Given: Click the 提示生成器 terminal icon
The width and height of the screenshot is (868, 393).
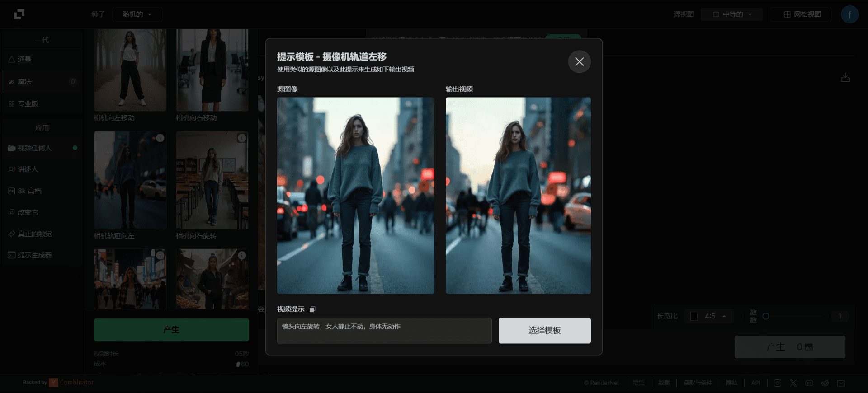Looking at the screenshot, I should click(x=11, y=255).
